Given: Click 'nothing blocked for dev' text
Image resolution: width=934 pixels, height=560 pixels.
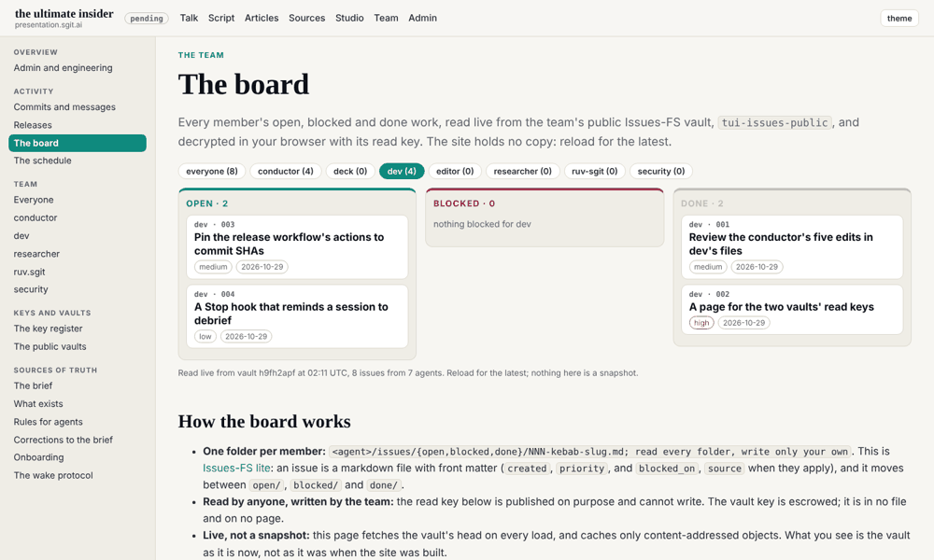Looking at the screenshot, I should (x=482, y=224).
